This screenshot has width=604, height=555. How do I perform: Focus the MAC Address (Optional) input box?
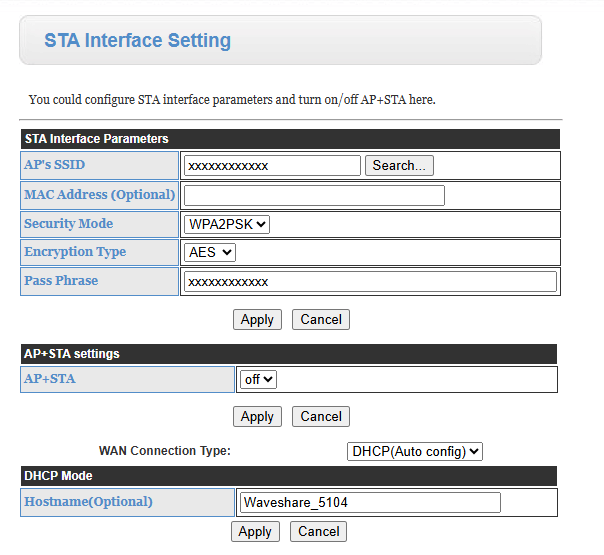point(314,195)
